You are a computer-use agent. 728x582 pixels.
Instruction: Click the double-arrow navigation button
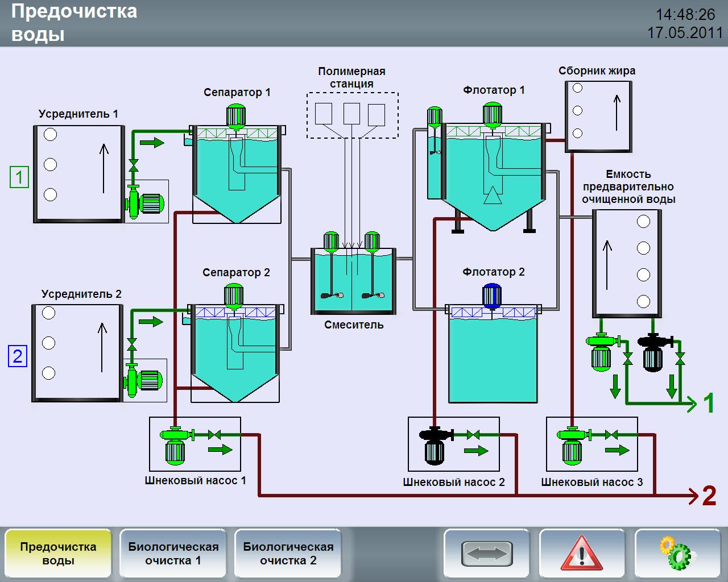[x=487, y=553]
